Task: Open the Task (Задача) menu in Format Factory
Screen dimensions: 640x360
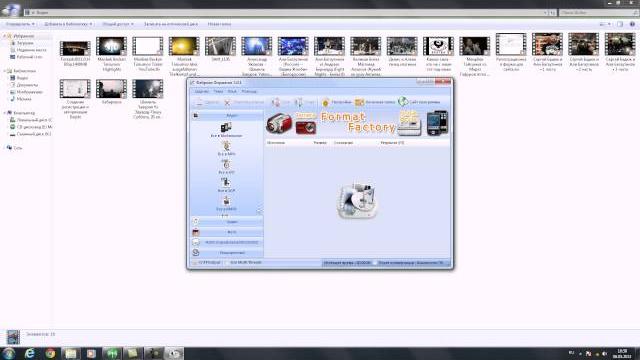Action: click(202, 91)
